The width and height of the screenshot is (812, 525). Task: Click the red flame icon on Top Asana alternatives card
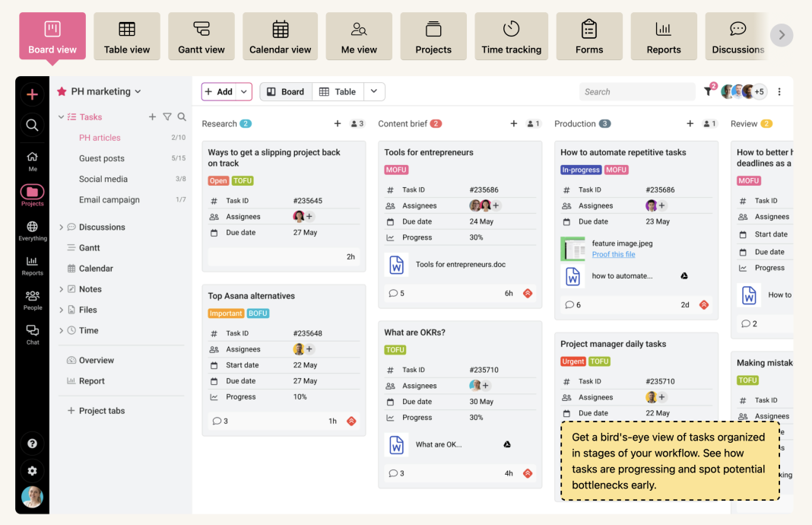click(x=350, y=420)
